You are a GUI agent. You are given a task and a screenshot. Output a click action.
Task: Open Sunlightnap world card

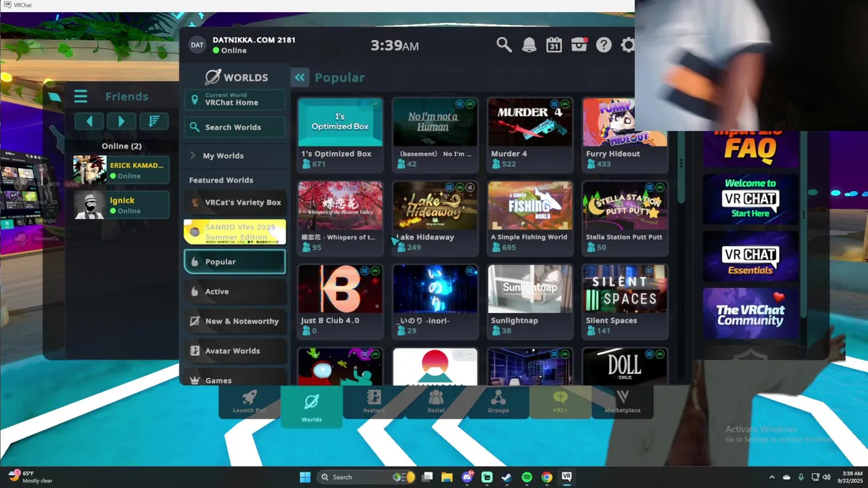pos(530,301)
